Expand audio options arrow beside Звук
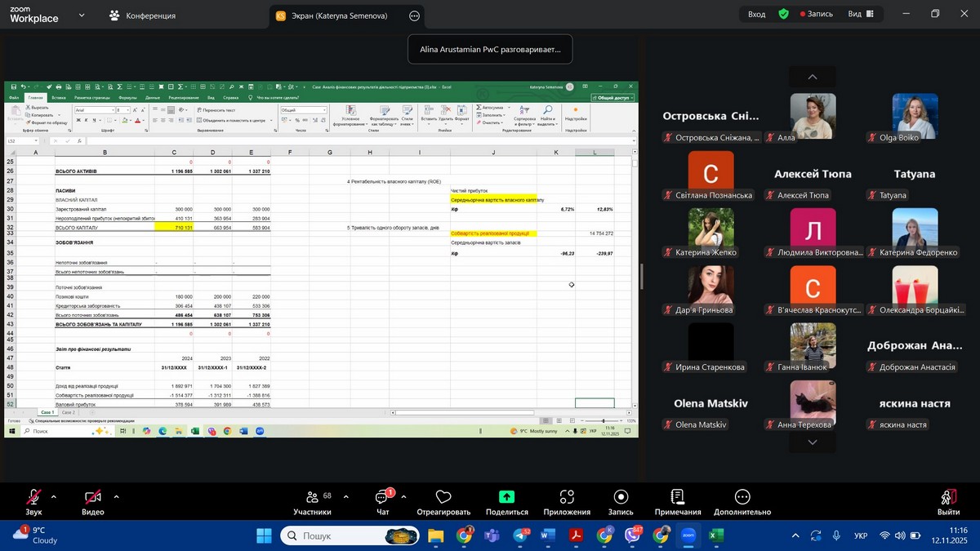This screenshot has height=551, width=980. (x=54, y=496)
